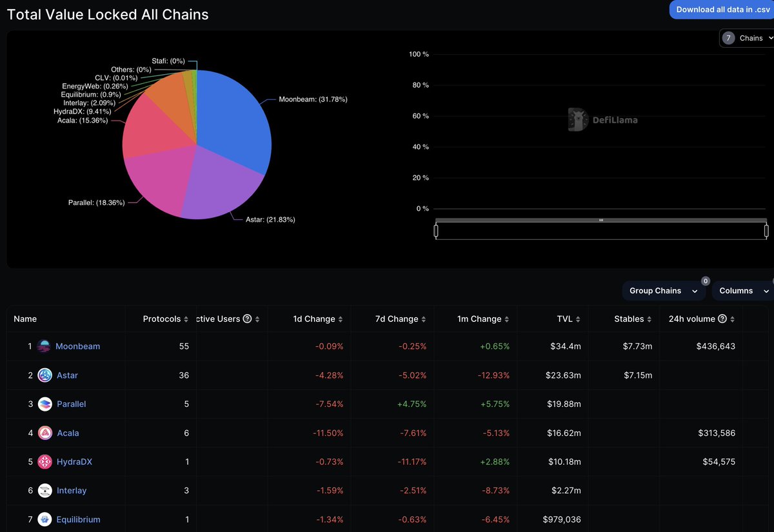Click the 24h volume help icon
Screen dimensions: 774x532
(722, 319)
